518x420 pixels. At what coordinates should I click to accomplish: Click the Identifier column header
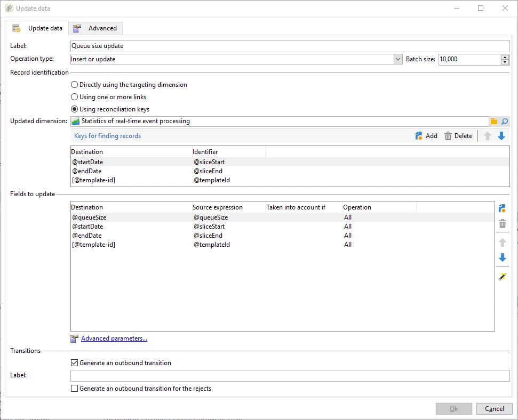229,151
